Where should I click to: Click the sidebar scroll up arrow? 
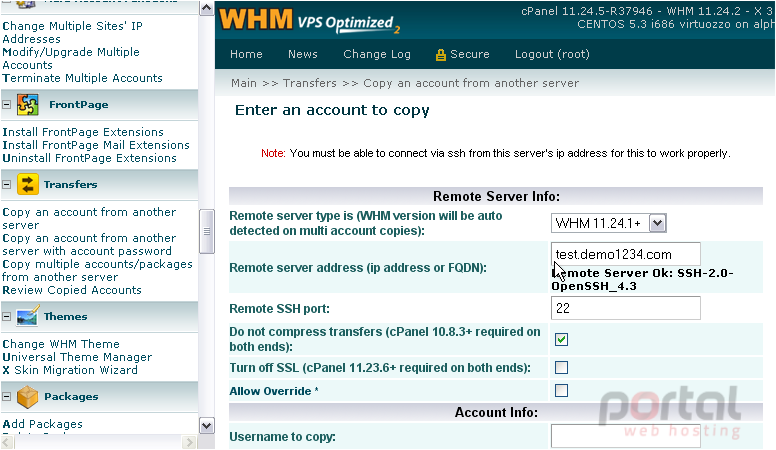coord(206,8)
